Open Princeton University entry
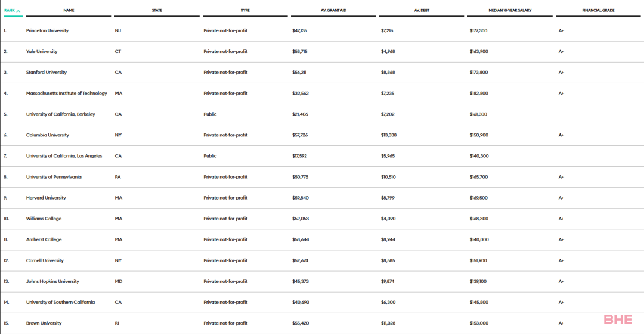Screen dimensions: 644x336 point(47,31)
